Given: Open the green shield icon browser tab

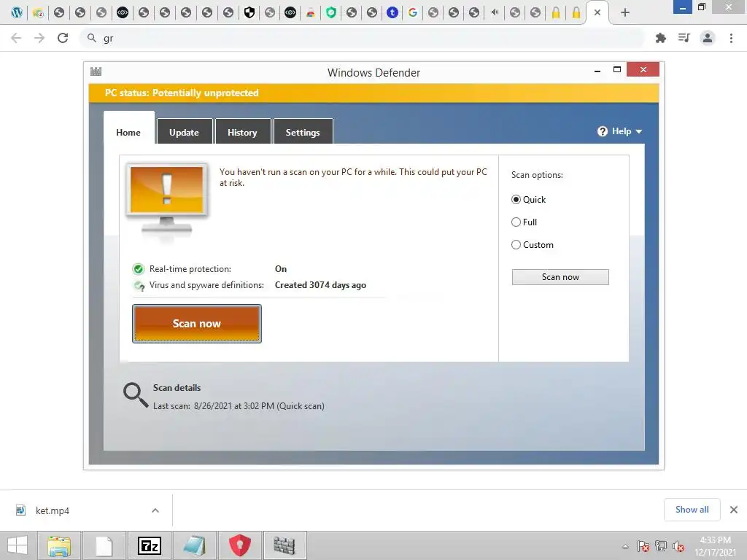Looking at the screenshot, I should 331,13.
